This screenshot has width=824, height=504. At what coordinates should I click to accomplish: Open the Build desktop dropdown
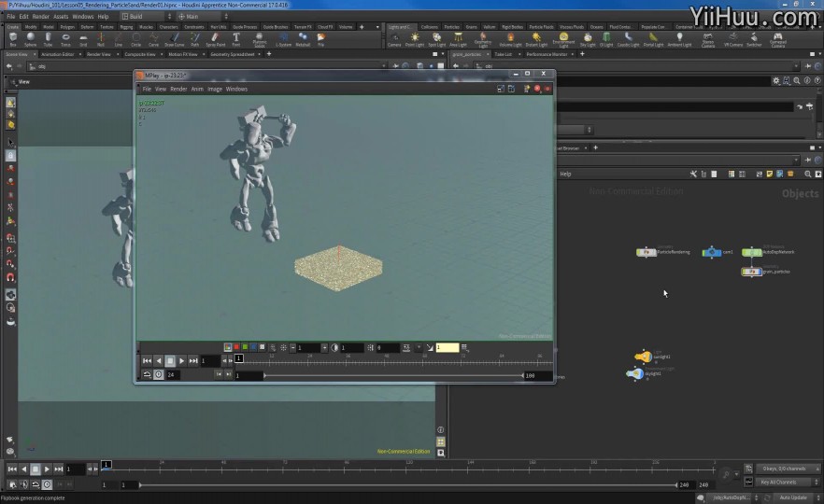145,16
